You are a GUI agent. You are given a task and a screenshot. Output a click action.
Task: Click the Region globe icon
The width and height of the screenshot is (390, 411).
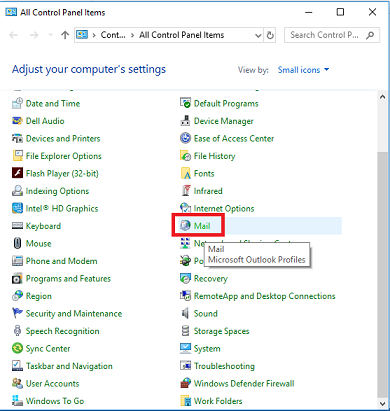17,296
